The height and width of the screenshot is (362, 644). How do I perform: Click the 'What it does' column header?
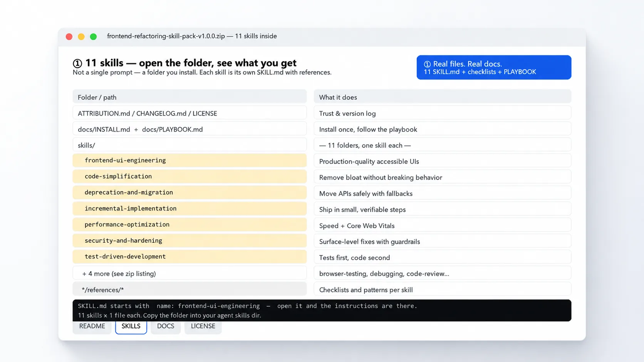[443, 97]
